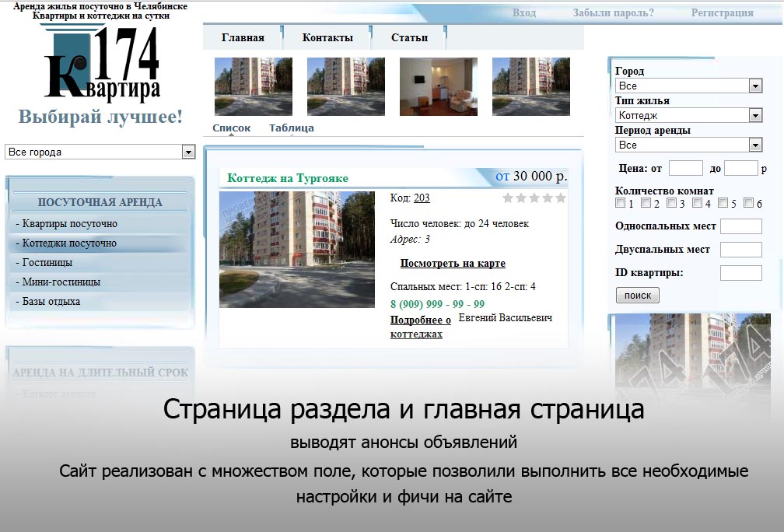Viewport: 784px width, 532px height.
Task: Click the ПОСУТОЧНАЯ АРЕНДА section header
Action: (100, 202)
